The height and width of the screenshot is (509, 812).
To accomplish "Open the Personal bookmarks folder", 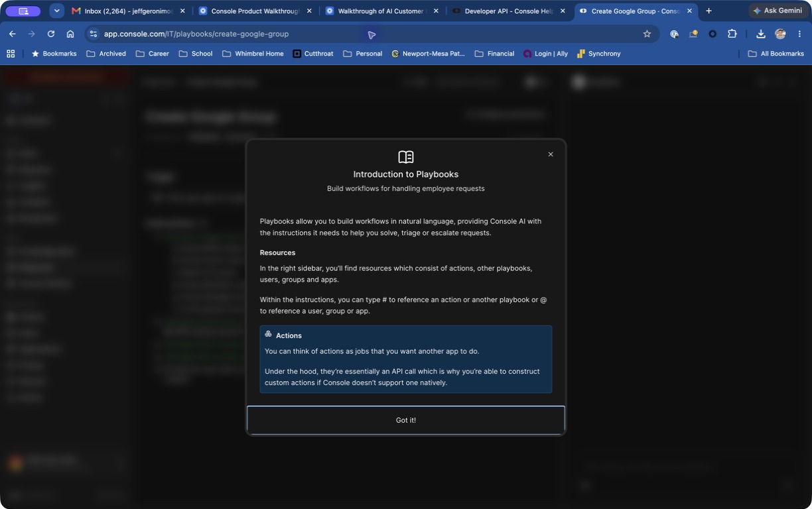I will click(x=362, y=54).
